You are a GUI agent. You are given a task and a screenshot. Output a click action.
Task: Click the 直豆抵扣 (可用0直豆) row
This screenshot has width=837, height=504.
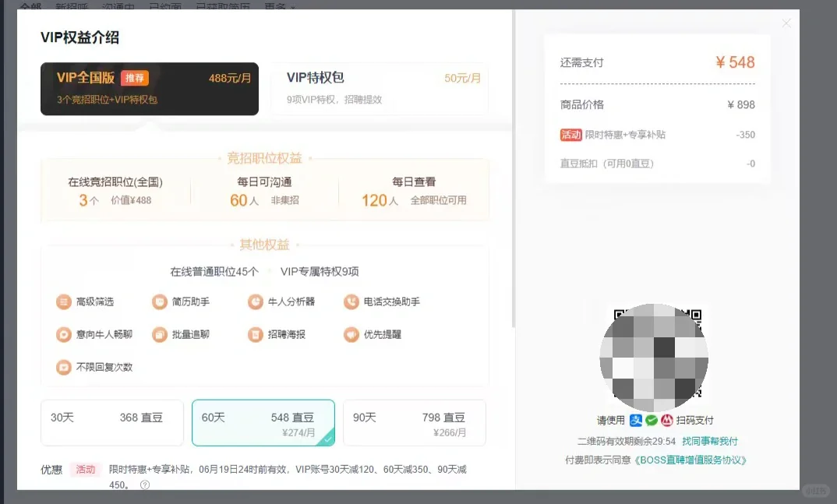click(x=658, y=164)
